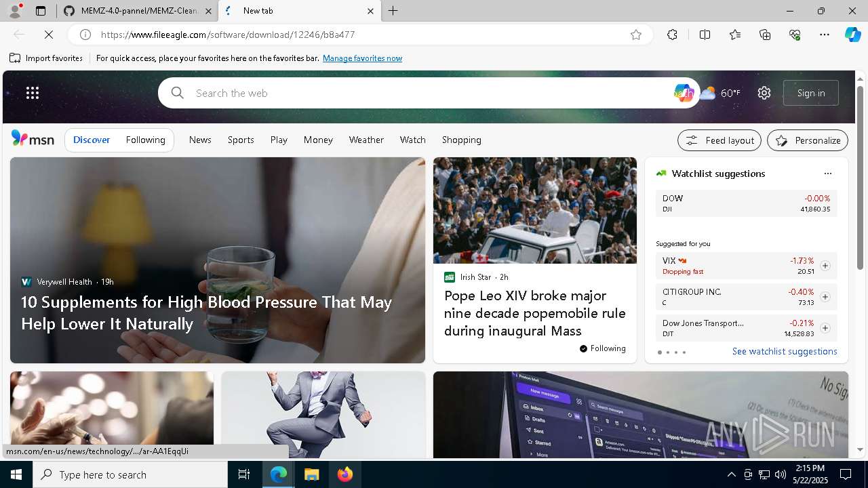Open the new tab plus button

[393, 11]
